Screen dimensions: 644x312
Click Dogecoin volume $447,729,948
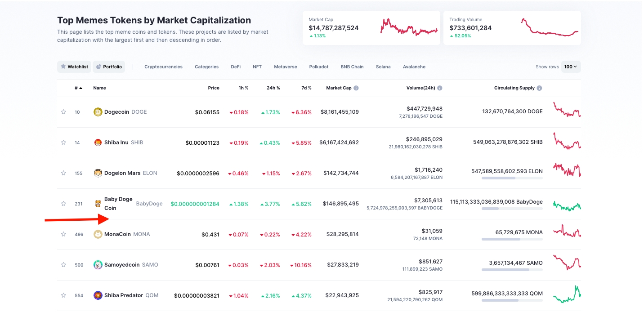[x=425, y=108]
